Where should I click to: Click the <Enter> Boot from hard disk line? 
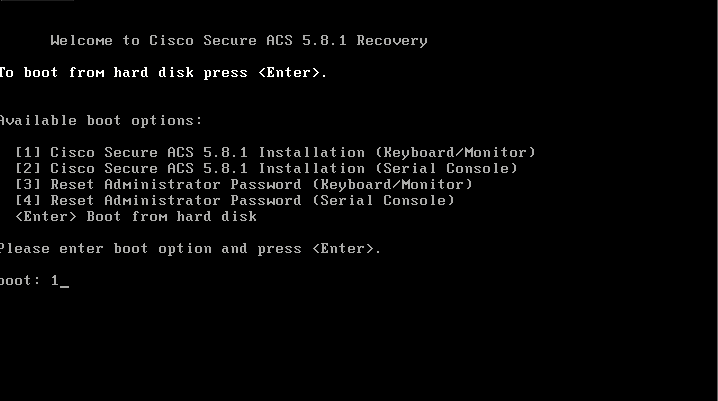point(136,217)
